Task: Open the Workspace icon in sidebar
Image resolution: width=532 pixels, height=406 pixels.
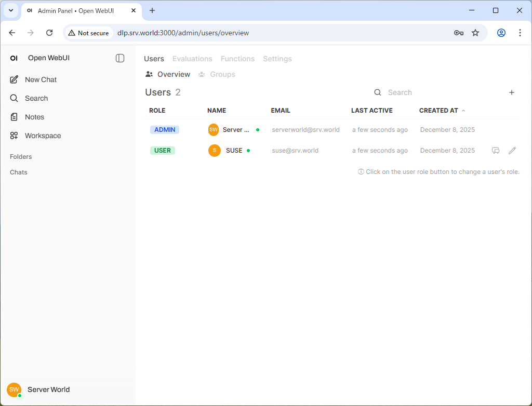Action: [x=14, y=136]
